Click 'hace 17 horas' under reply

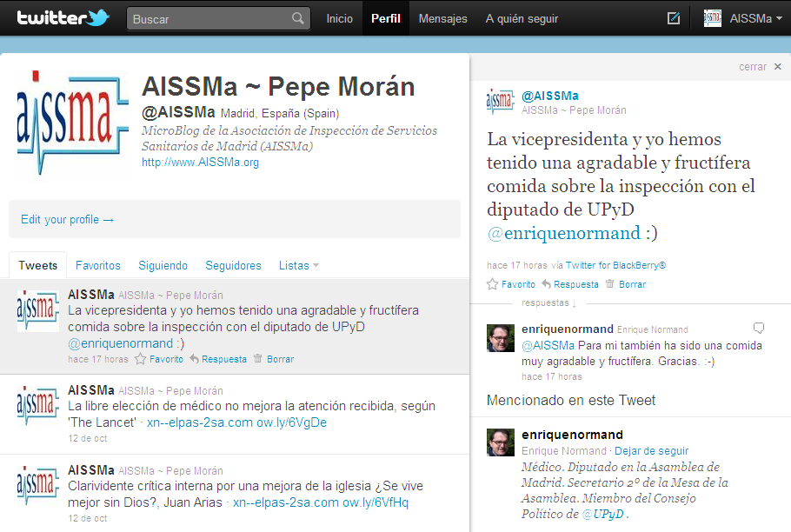point(552,376)
